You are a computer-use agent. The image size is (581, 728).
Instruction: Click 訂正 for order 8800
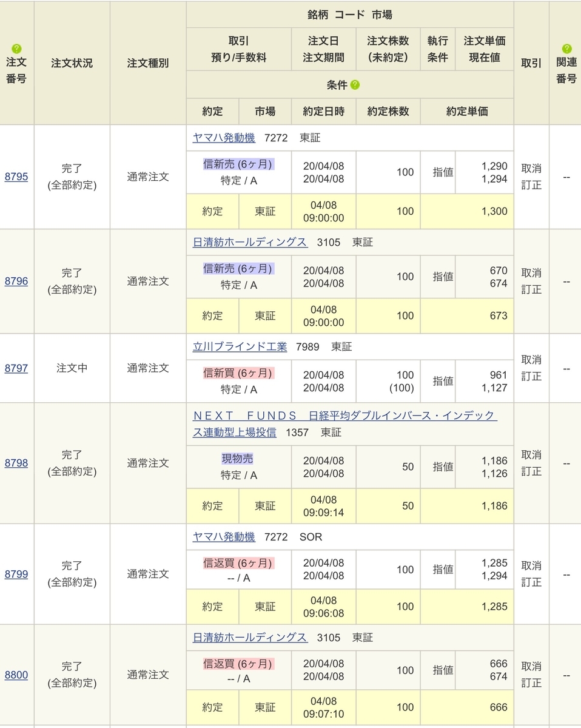531,683
